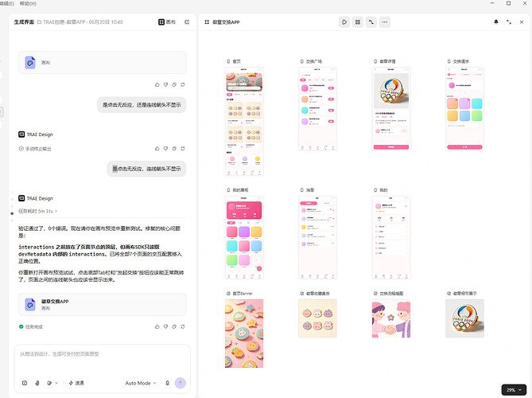Click the pink button in 徽章详情 frame

pos(391,147)
